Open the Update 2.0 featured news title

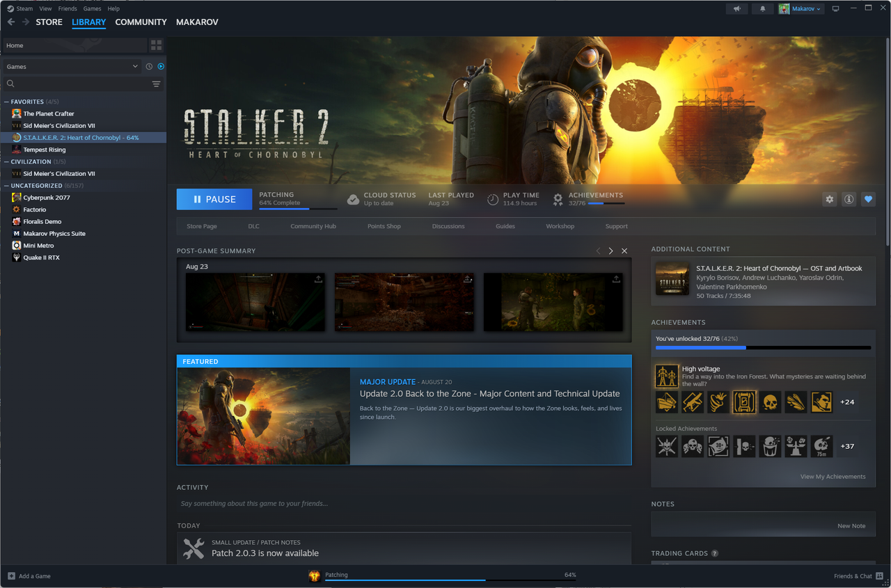pos(489,394)
